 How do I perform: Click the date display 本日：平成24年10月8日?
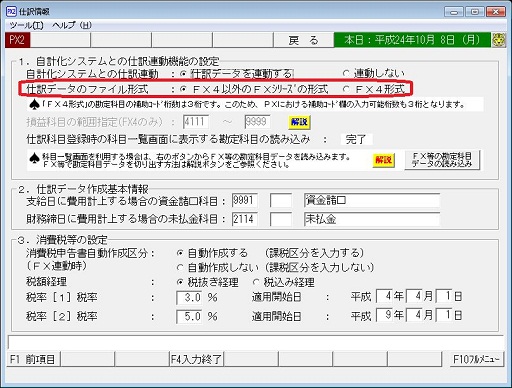click(x=412, y=40)
